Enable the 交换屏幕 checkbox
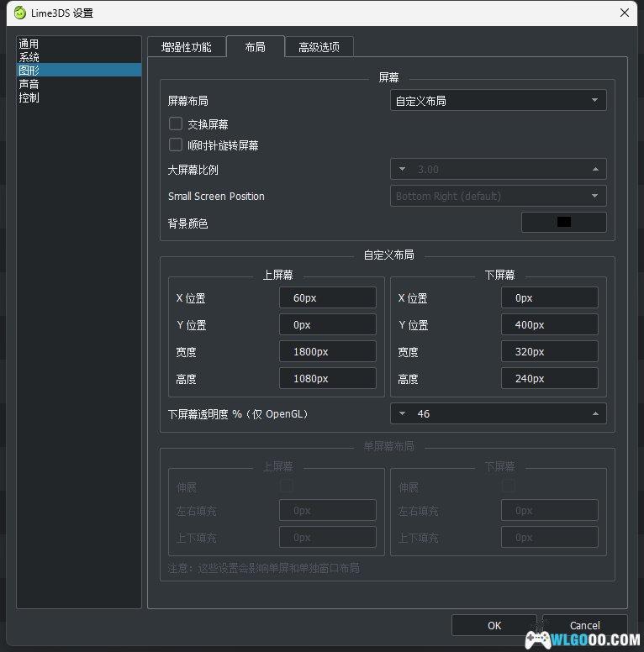 176,124
